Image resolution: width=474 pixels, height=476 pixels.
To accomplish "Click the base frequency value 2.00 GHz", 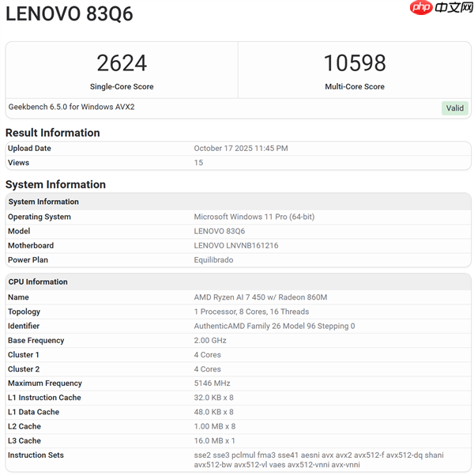I will tap(210, 340).
